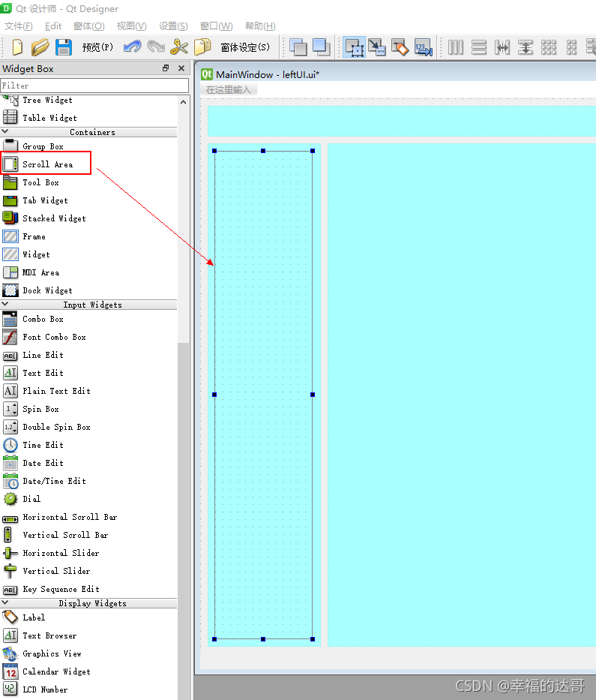596x700 pixels.
Task: Float the Widget Box panel
Action: coord(166,68)
